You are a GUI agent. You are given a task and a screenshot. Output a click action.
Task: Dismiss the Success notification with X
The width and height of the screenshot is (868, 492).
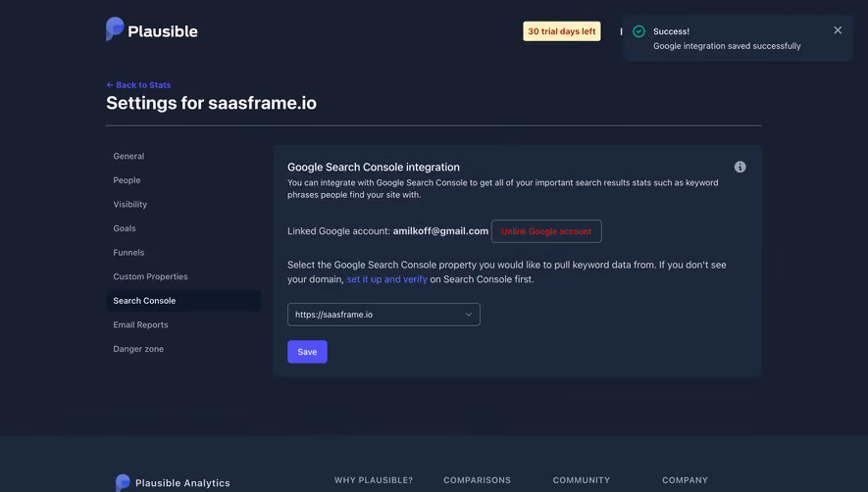[838, 30]
